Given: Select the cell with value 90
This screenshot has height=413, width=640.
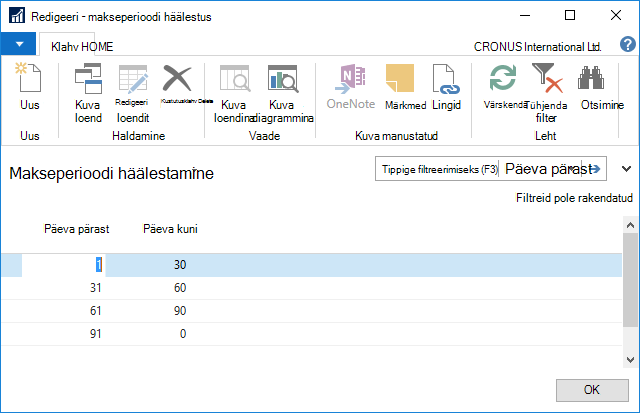Looking at the screenshot, I should (180, 311).
